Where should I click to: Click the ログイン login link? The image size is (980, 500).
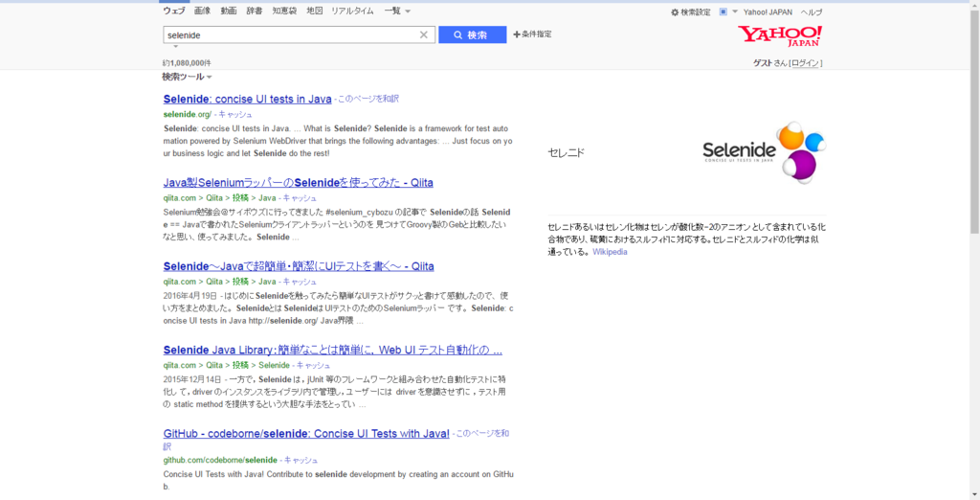(805, 63)
